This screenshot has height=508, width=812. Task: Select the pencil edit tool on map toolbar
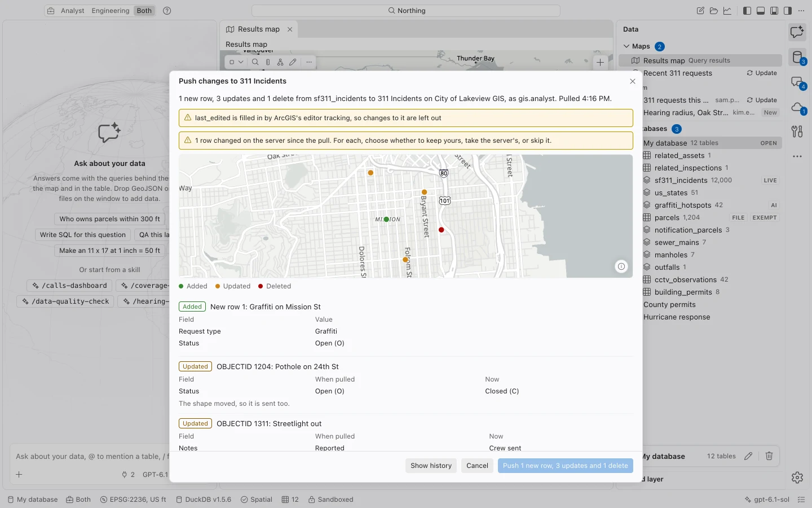293,62
